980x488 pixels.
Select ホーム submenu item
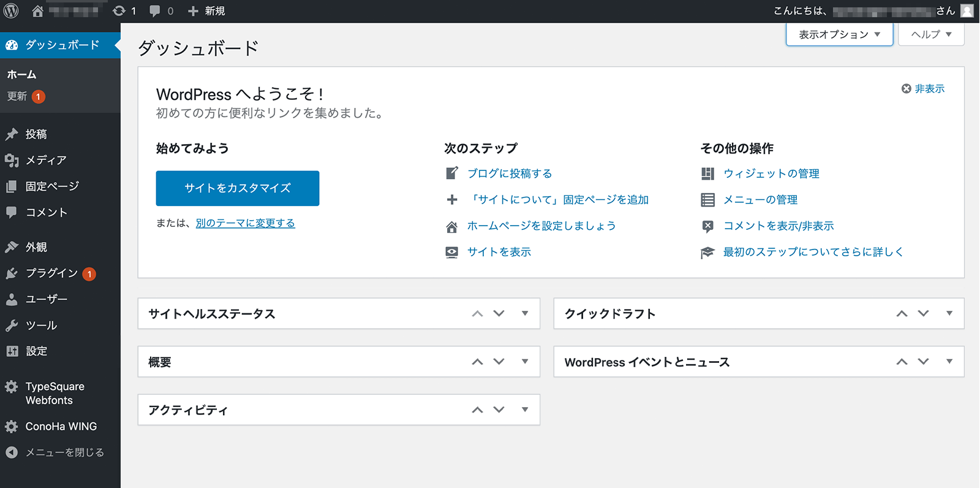coord(22,75)
